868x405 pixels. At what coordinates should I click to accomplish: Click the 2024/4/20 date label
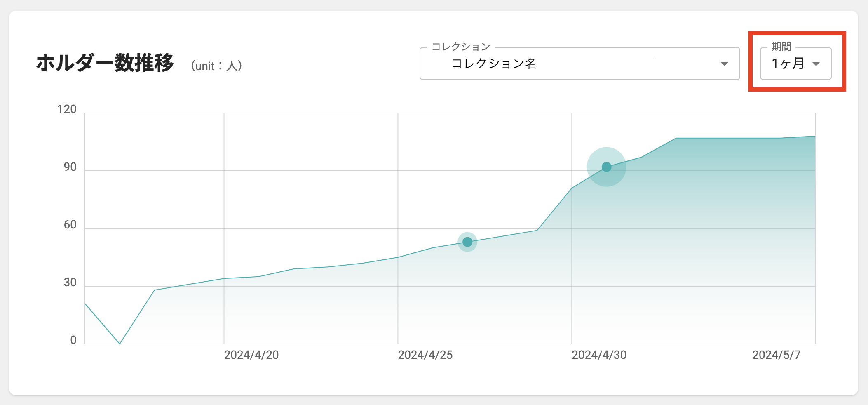tap(251, 355)
